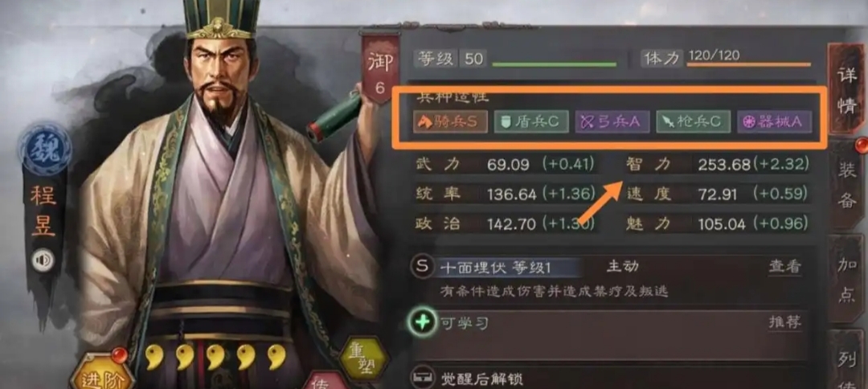Open the 列传 biography tab
The height and width of the screenshot is (389, 868).
tap(848, 359)
